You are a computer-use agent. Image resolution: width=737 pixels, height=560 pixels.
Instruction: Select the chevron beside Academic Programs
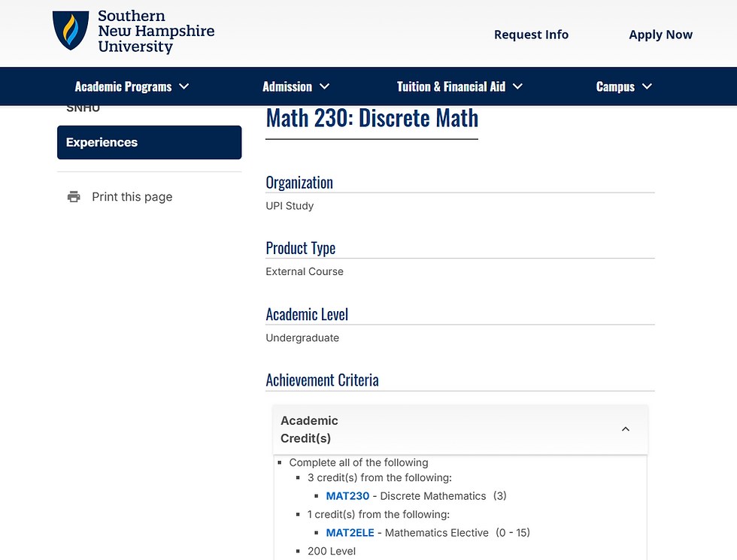click(184, 86)
